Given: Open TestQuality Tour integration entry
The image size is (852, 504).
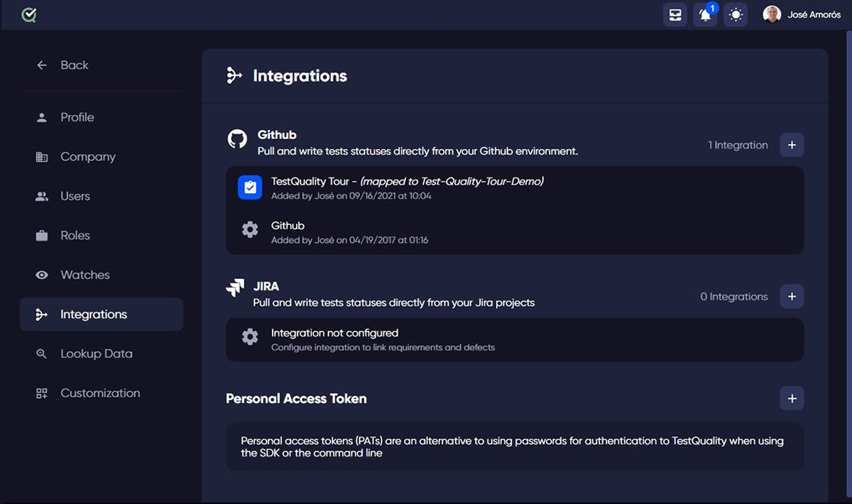Looking at the screenshot, I should pyautogui.click(x=515, y=187).
